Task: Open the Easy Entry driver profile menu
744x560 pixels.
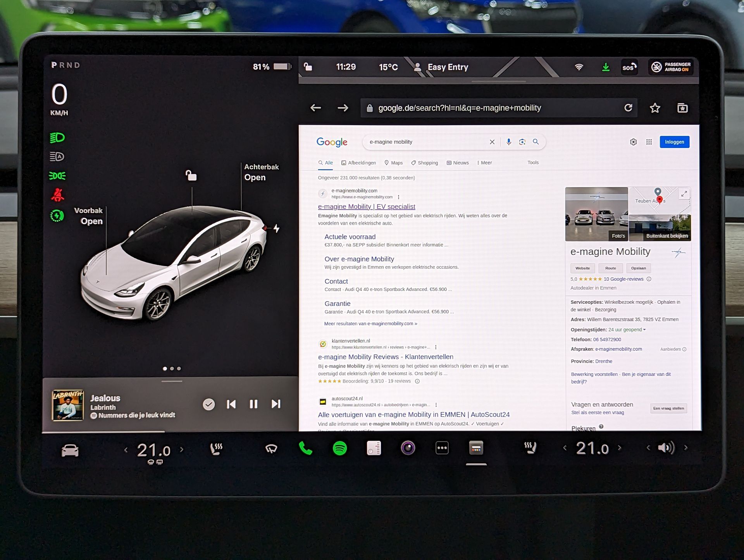Action: coord(441,67)
